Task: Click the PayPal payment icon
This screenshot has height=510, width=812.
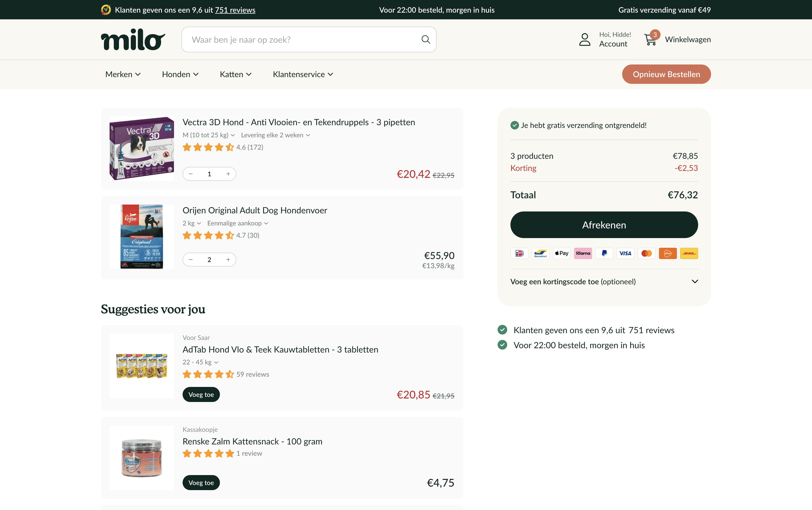Action: [x=604, y=253]
